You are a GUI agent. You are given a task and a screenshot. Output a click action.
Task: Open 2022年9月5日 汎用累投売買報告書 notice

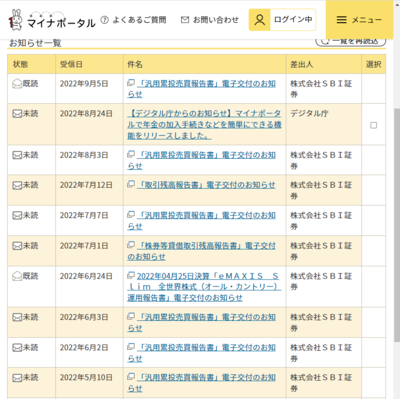click(x=202, y=89)
